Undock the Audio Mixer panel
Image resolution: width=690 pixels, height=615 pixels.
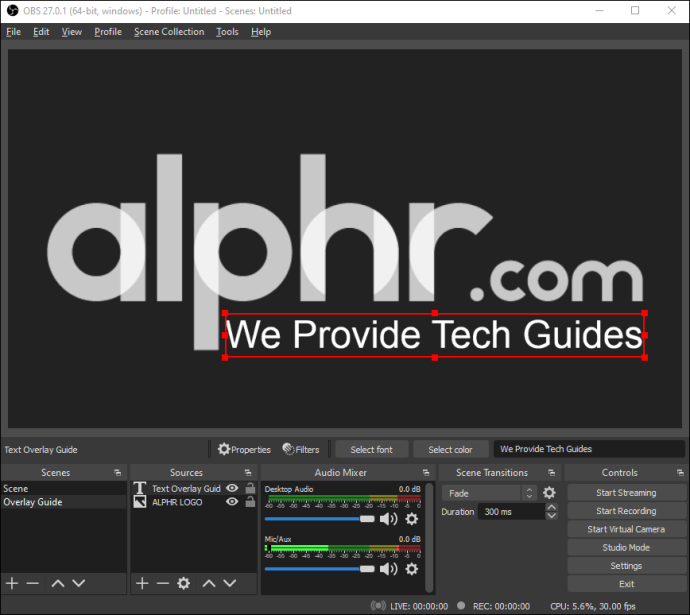point(426,472)
